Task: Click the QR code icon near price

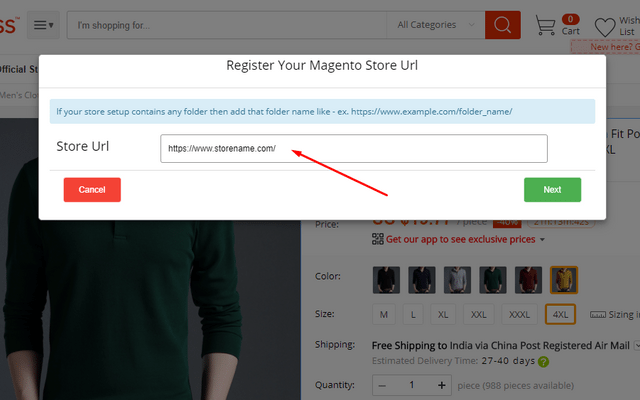Action: 378,239
